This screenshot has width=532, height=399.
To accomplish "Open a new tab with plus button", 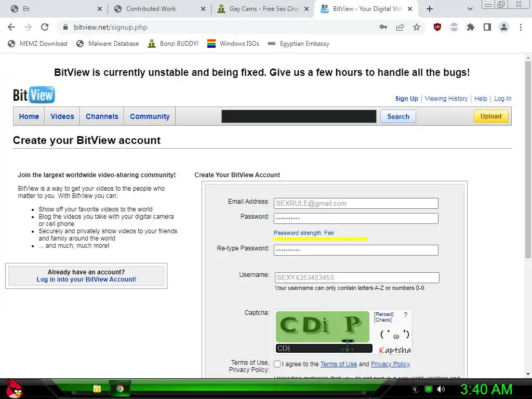I will point(430,9).
